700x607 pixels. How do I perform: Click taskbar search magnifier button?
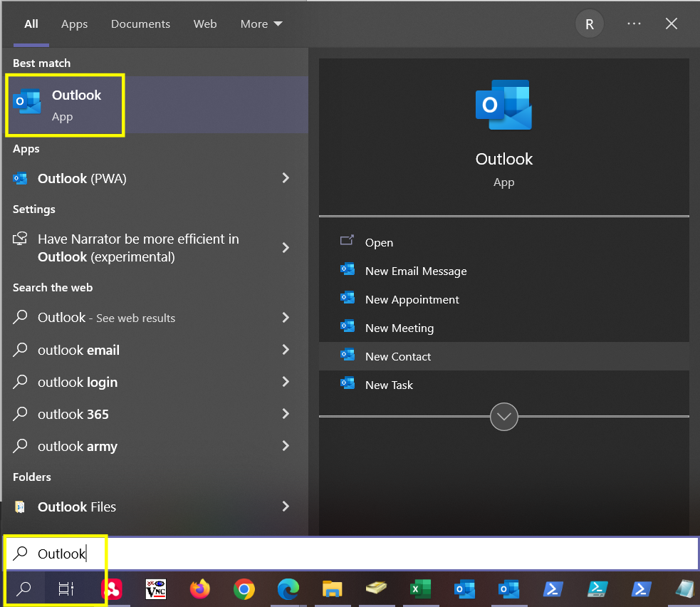[23, 588]
